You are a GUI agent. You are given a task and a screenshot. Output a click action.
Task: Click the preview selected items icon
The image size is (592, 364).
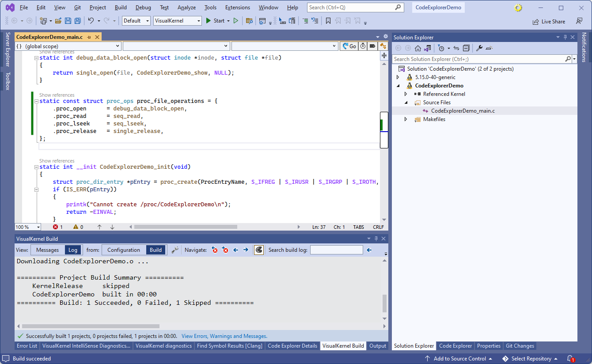pyautogui.click(x=489, y=48)
